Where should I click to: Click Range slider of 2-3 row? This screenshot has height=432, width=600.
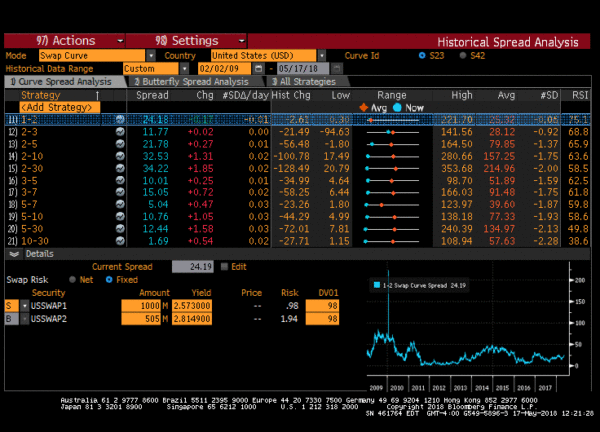(393, 132)
